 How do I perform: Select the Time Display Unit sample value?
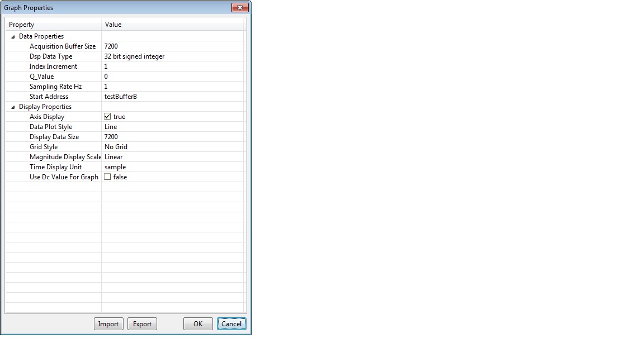tap(173, 167)
